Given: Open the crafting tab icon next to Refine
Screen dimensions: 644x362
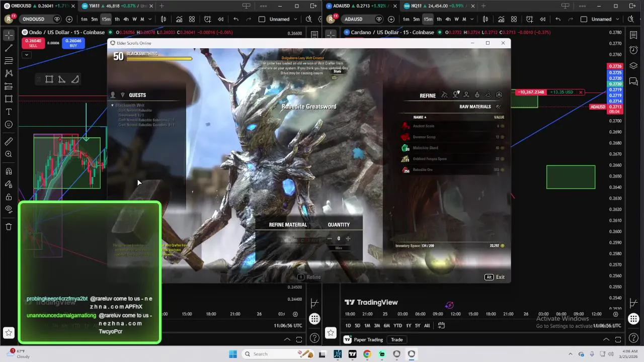Looking at the screenshot, I should point(456,95).
